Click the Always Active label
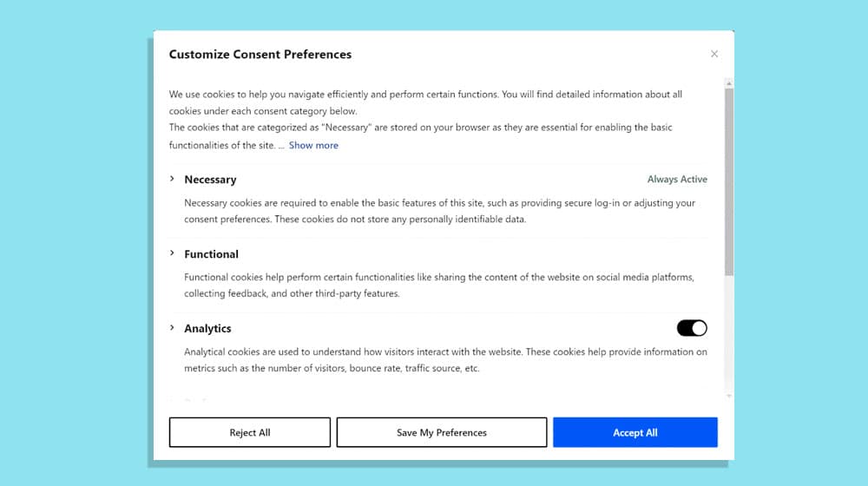The height and width of the screenshot is (486, 868). 677,180
